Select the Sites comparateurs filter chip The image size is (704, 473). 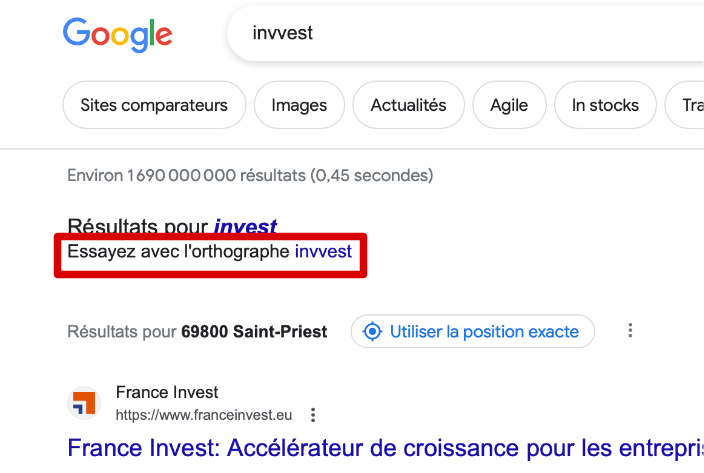point(154,105)
